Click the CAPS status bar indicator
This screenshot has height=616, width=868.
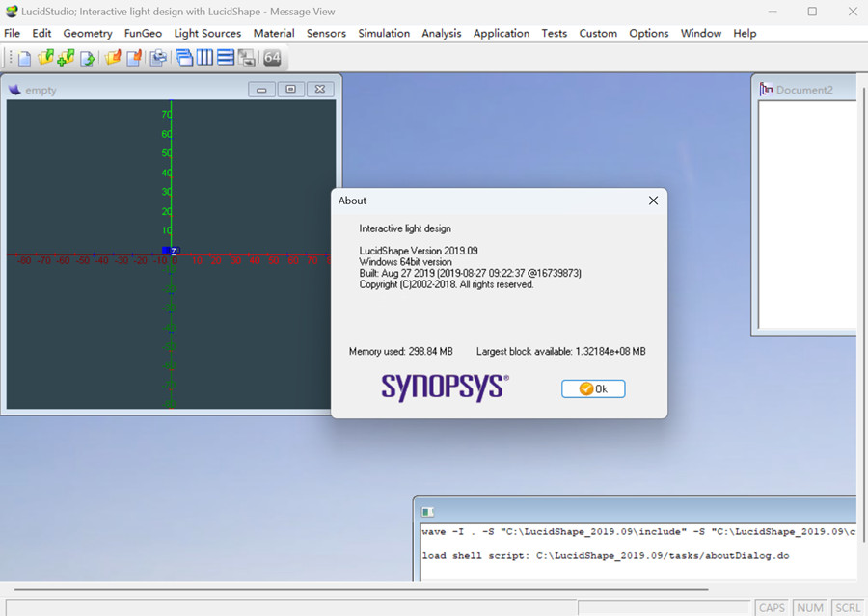click(772, 607)
